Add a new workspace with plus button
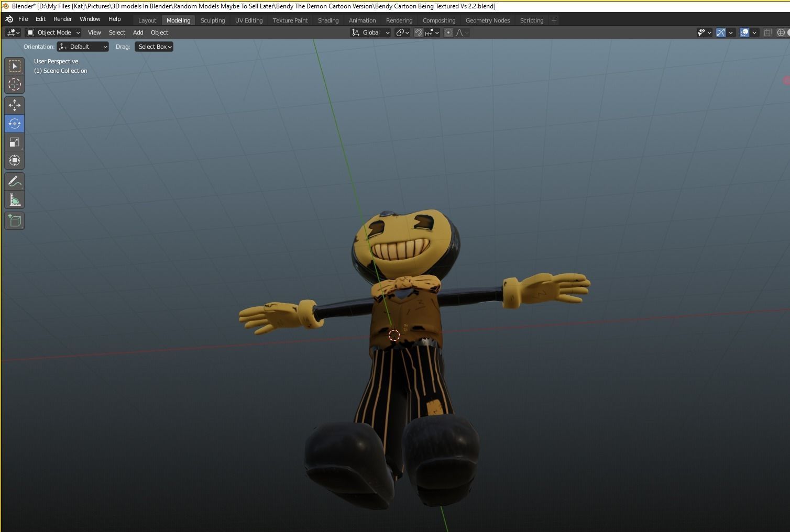This screenshot has height=532, width=790. pyautogui.click(x=554, y=20)
